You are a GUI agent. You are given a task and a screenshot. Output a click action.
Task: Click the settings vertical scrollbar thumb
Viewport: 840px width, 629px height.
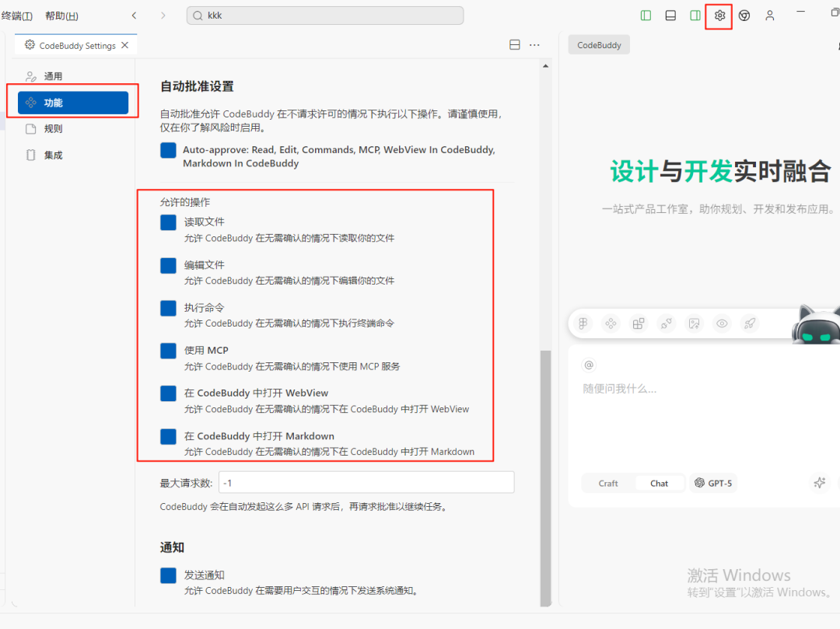point(545,478)
